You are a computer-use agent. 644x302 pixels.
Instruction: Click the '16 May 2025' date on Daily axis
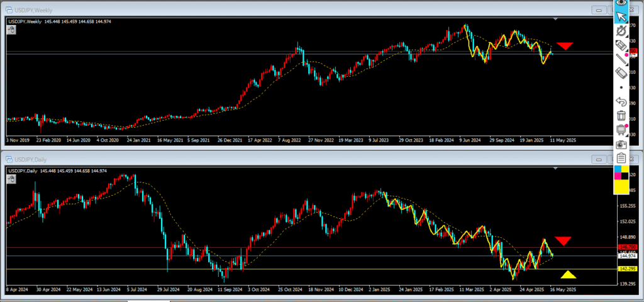click(564, 289)
